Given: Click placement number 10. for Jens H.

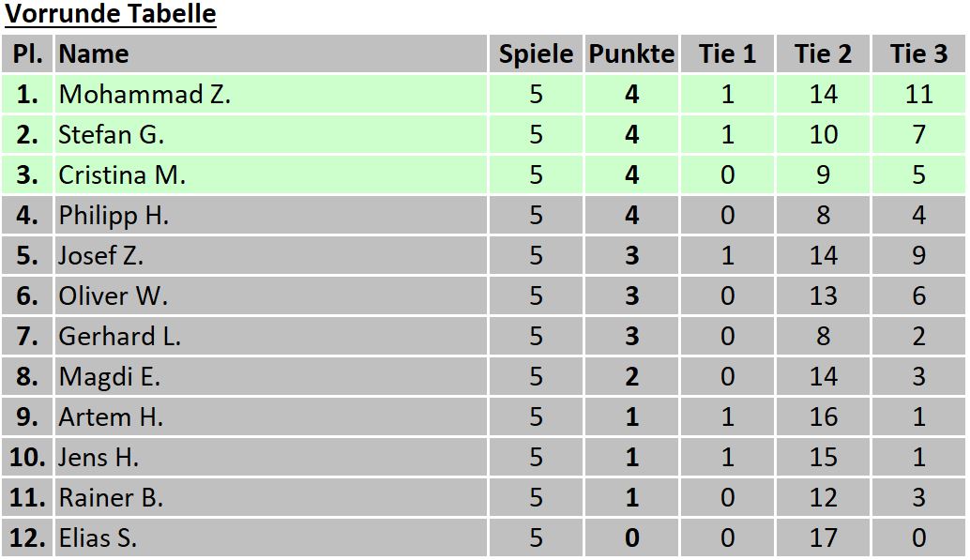Looking at the screenshot, I should (27, 458).
